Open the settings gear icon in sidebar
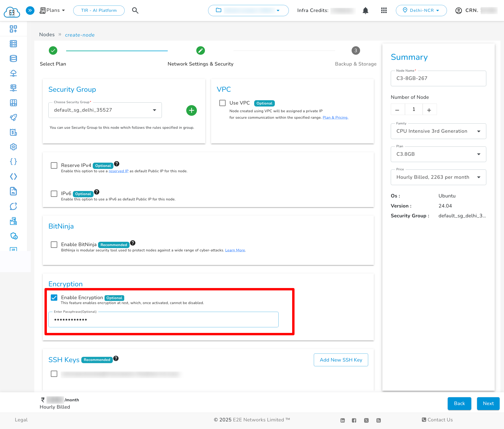Viewport: 504px width, 429px height. (14, 147)
